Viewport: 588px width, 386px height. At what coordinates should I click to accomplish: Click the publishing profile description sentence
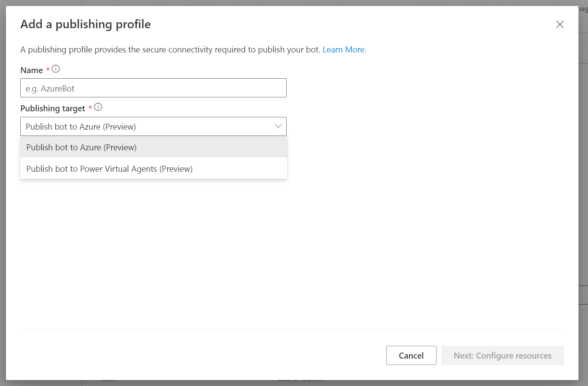point(170,50)
